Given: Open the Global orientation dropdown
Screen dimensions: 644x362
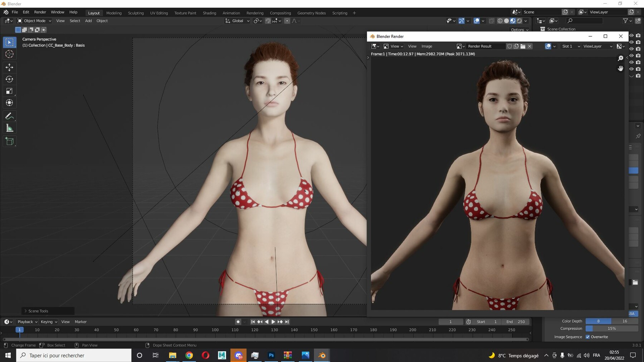Looking at the screenshot, I should (237, 21).
